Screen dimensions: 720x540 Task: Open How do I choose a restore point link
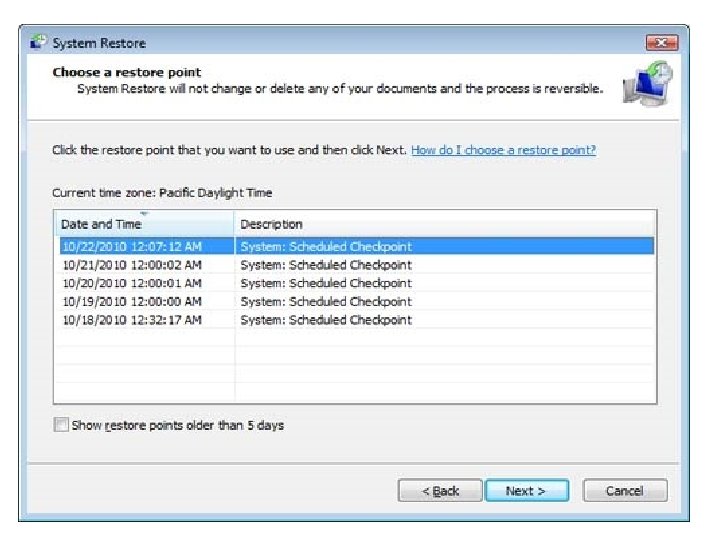(x=503, y=150)
